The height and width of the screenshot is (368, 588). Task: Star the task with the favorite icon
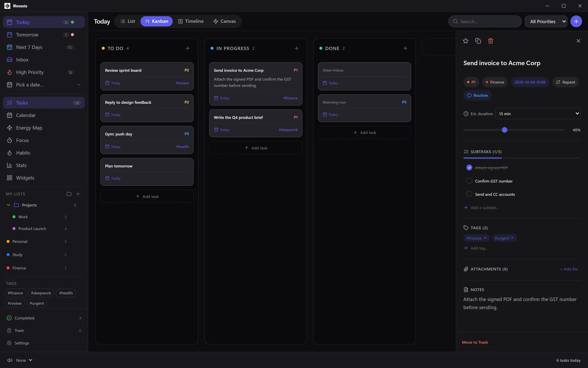466,41
